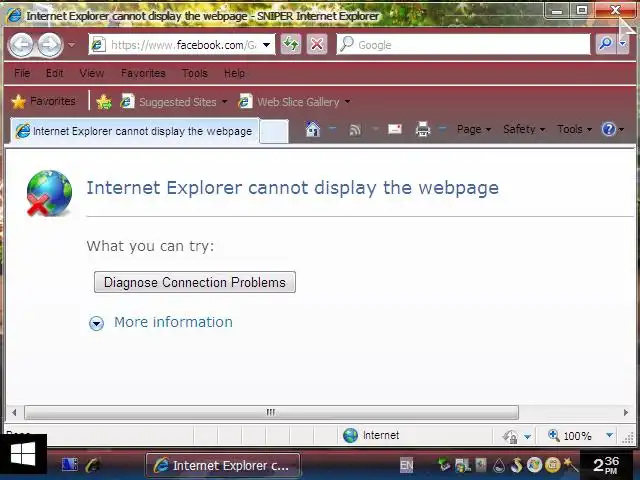The image size is (640, 480).
Task: Open Tools menu in command bar
Action: 574,129
